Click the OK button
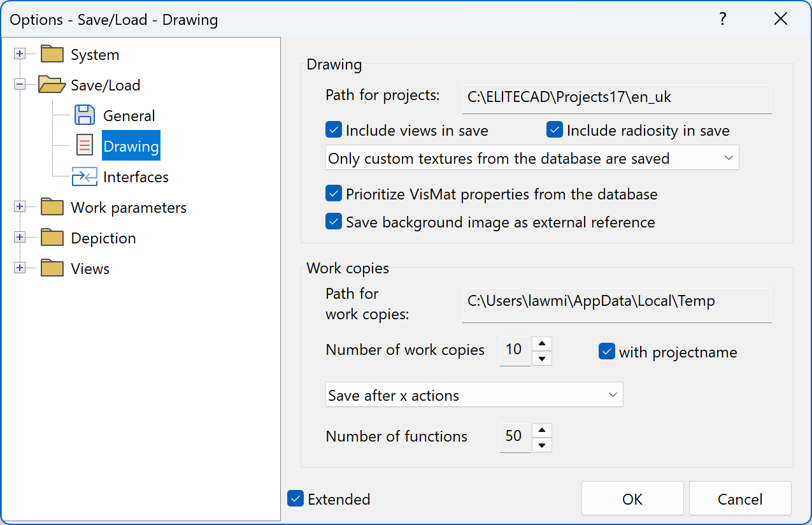This screenshot has width=812, height=525. pyautogui.click(x=632, y=498)
